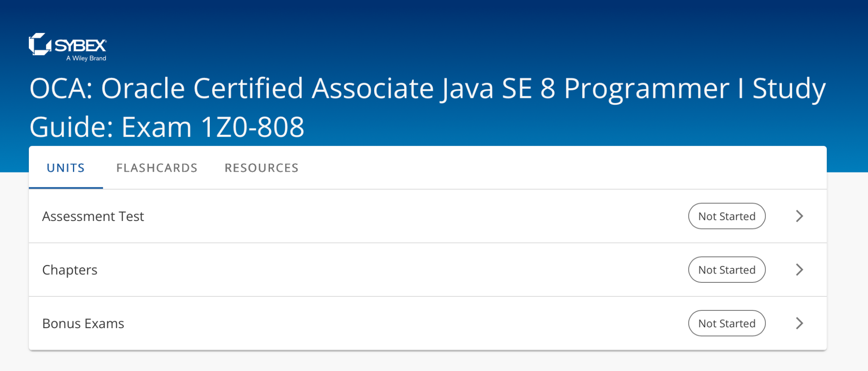Click the Exam 1Z0-808 heading line
The width and height of the screenshot is (868, 371).
tap(167, 126)
